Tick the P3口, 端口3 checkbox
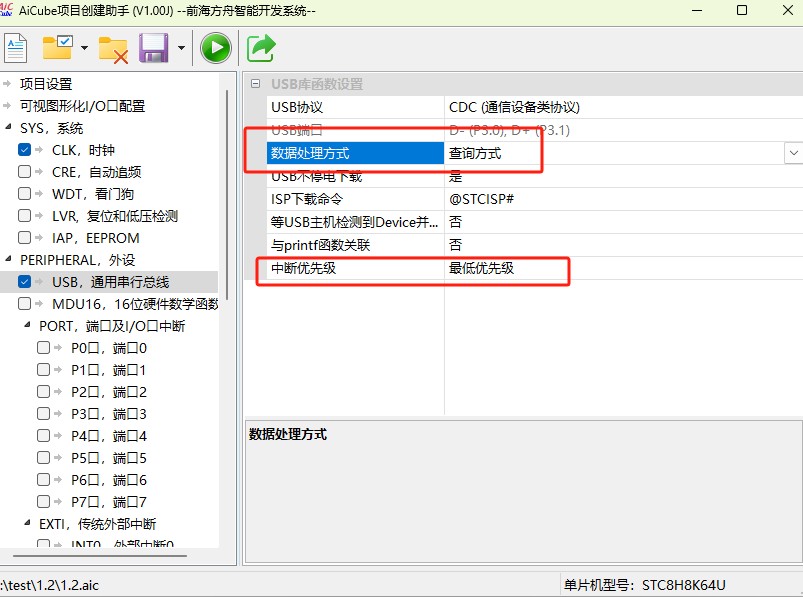The image size is (803, 597). [44, 414]
